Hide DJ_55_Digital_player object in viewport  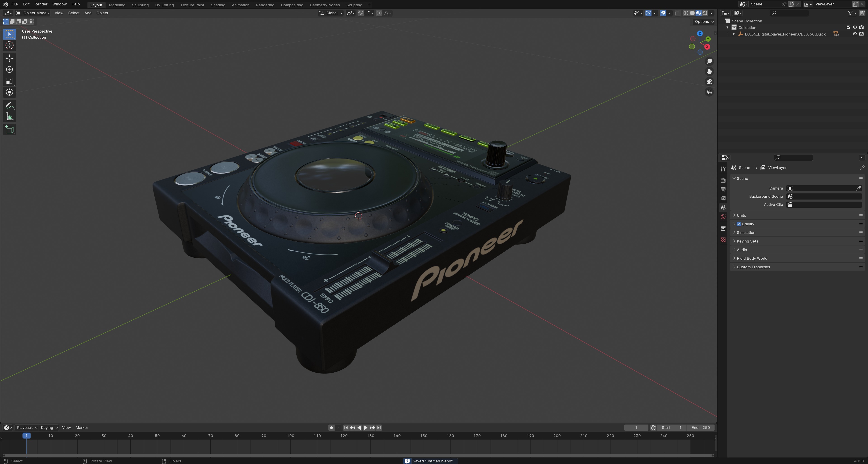click(x=855, y=34)
